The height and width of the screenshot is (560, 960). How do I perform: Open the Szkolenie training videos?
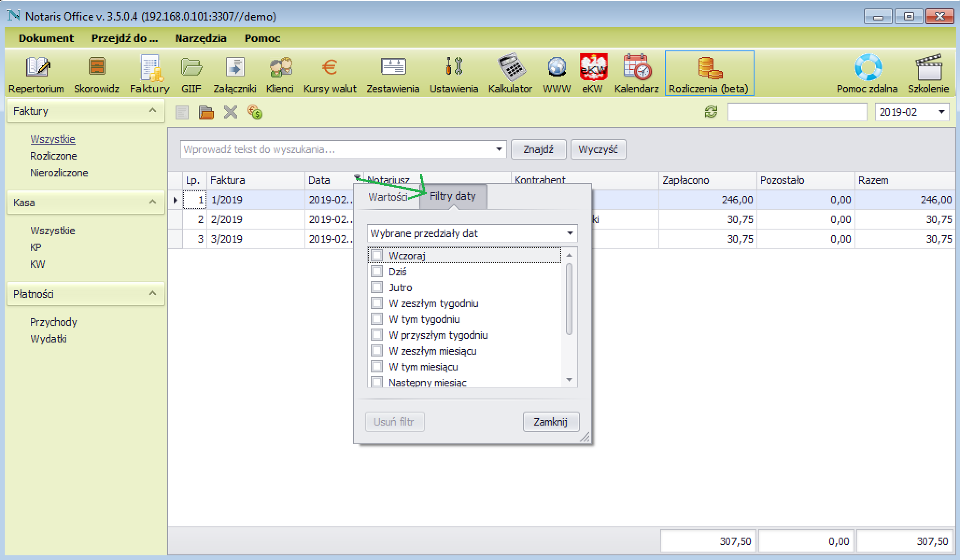coord(928,74)
